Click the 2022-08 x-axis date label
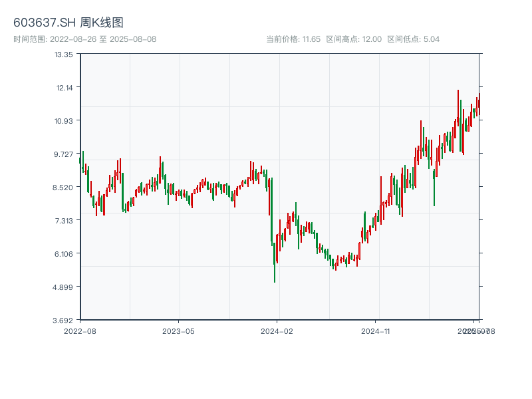The image size is (532, 399). (x=80, y=331)
